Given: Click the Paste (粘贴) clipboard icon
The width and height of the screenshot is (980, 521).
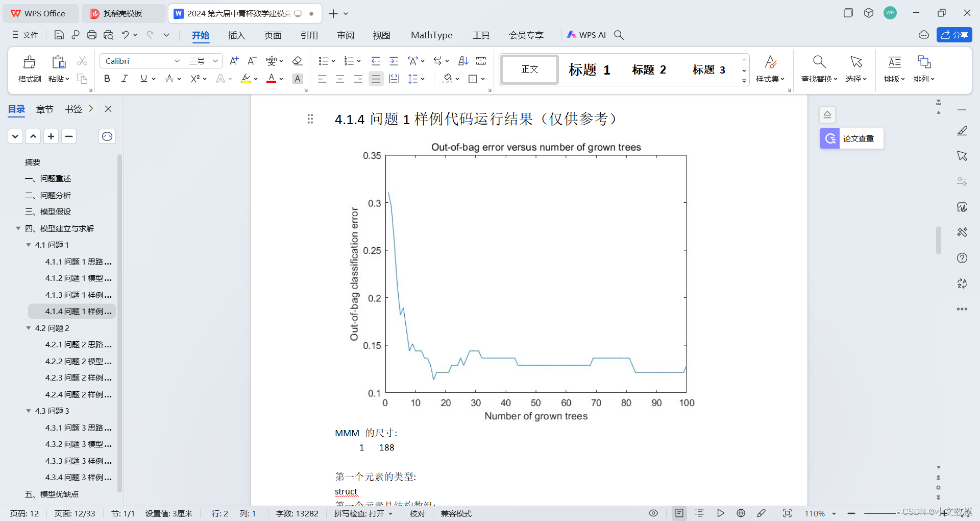Looking at the screenshot, I should point(59,62).
